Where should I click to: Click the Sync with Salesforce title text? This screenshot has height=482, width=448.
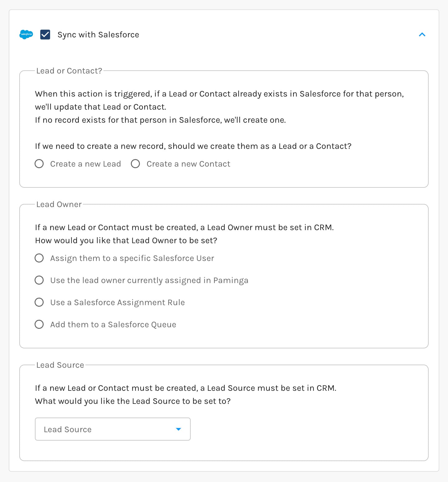[x=98, y=35]
